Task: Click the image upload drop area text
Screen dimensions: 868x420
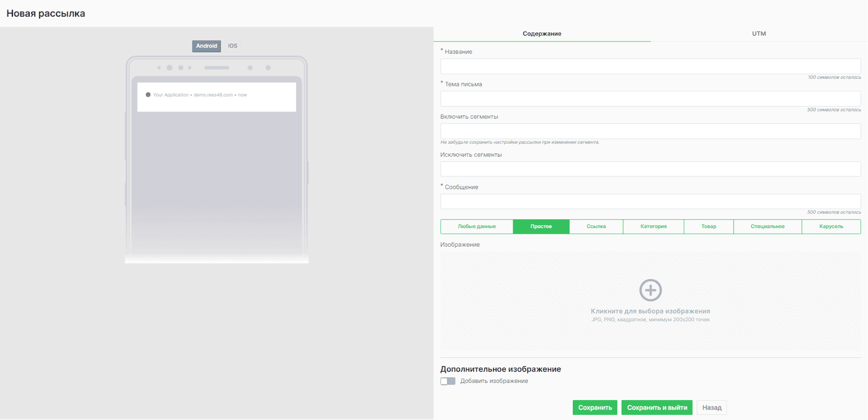Action: pyautogui.click(x=650, y=311)
